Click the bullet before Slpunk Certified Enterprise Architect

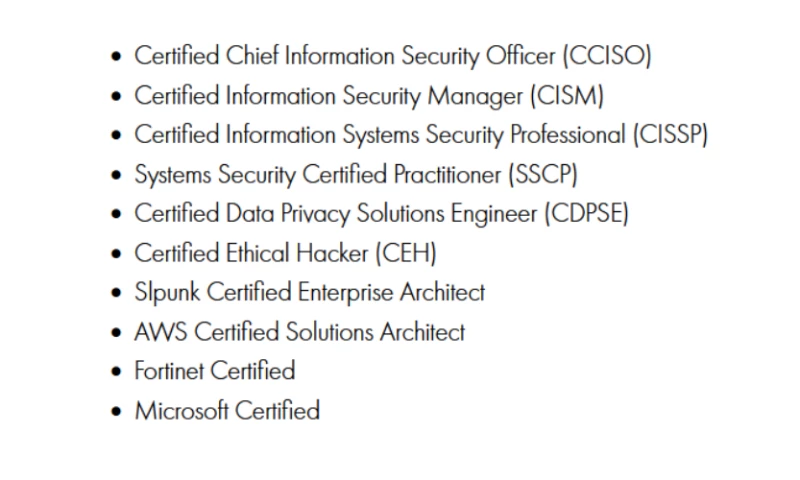pyautogui.click(x=117, y=293)
